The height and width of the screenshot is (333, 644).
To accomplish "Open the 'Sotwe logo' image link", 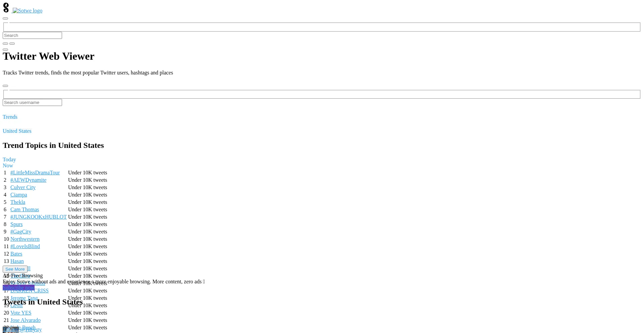I will [28, 11].
